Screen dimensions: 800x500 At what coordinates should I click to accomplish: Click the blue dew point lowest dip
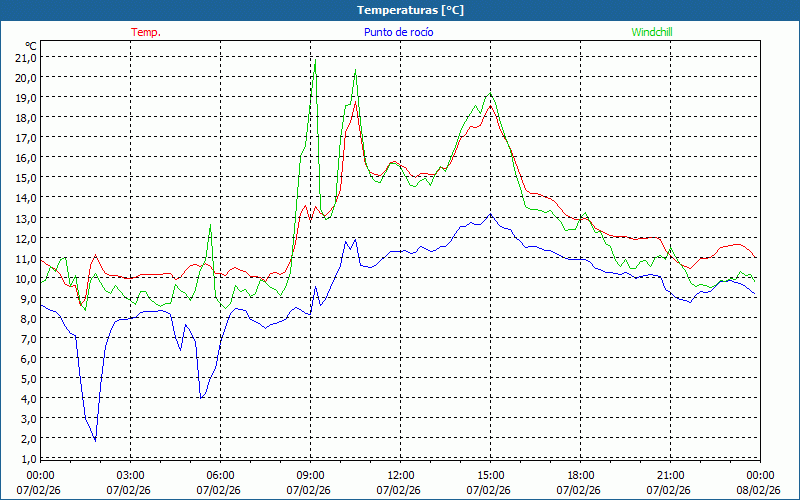point(96,439)
